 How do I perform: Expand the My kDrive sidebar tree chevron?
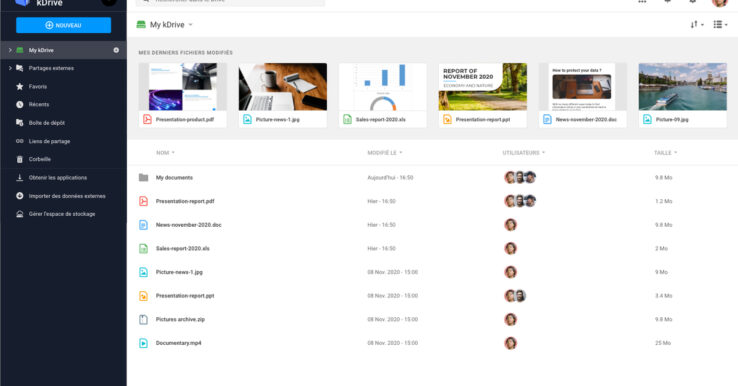[x=10, y=50]
